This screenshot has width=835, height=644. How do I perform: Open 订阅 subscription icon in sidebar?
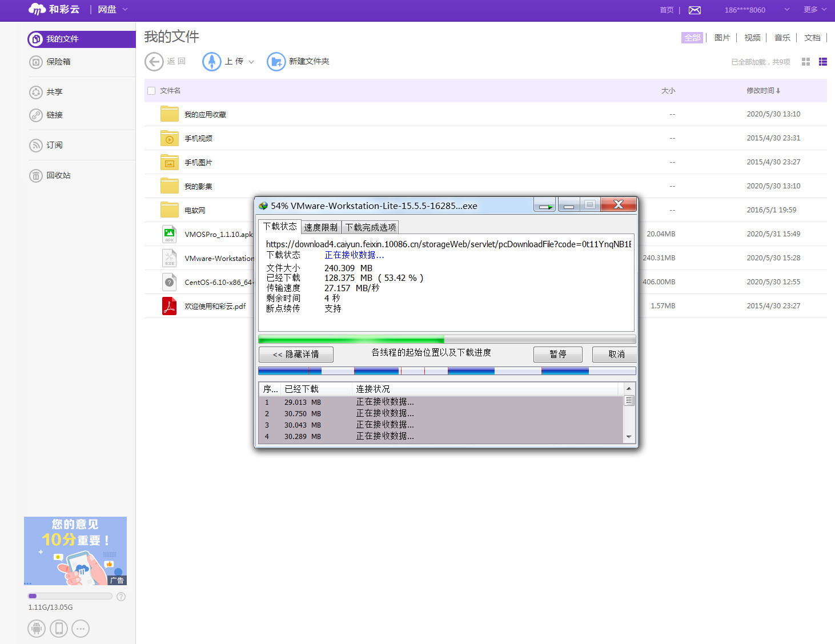tap(36, 146)
